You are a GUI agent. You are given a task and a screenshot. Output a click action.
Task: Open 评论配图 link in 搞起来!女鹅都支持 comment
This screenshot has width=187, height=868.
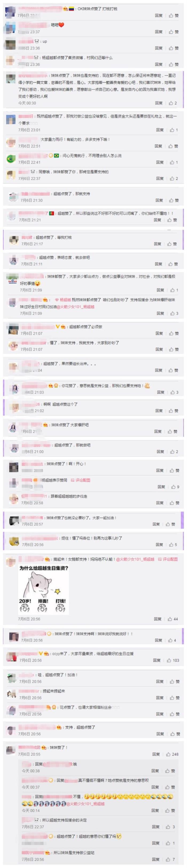click(x=168, y=559)
